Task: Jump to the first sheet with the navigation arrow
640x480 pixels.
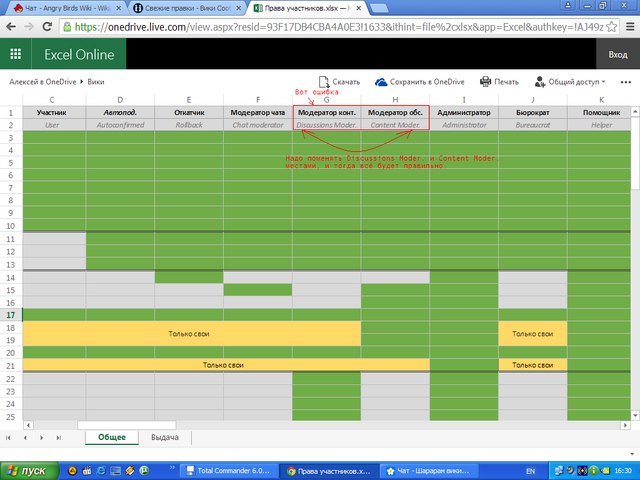Action: [8, 438]
